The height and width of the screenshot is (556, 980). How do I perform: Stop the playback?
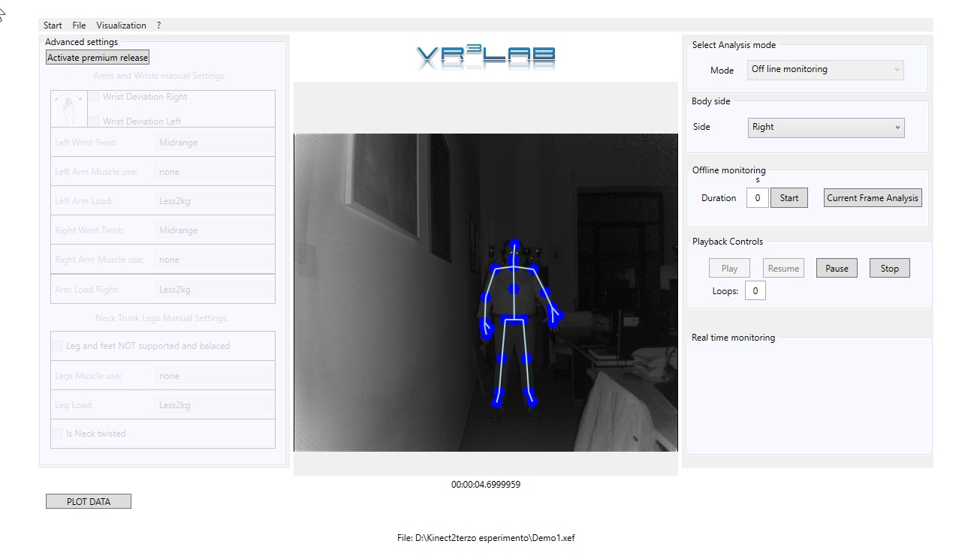890,269
